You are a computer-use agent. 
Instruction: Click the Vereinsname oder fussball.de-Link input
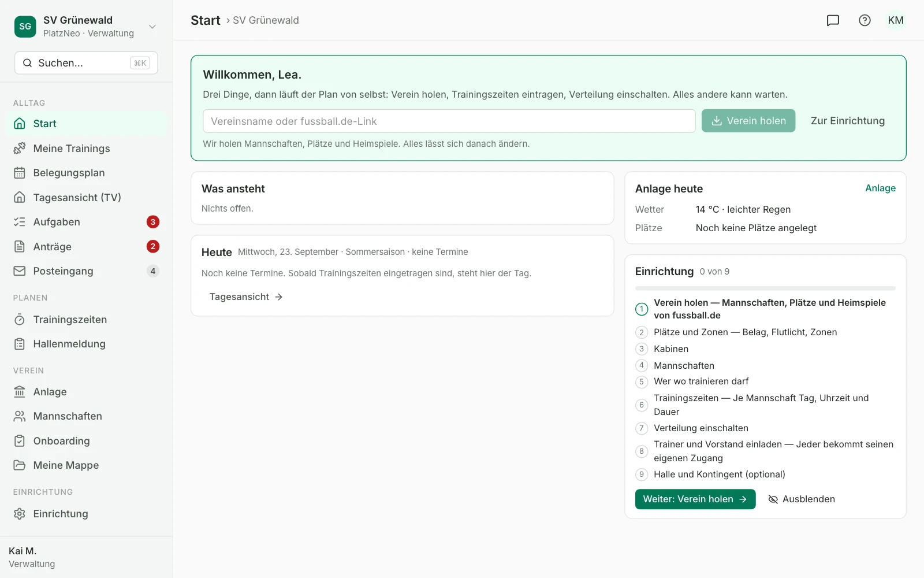pos(449,121)
